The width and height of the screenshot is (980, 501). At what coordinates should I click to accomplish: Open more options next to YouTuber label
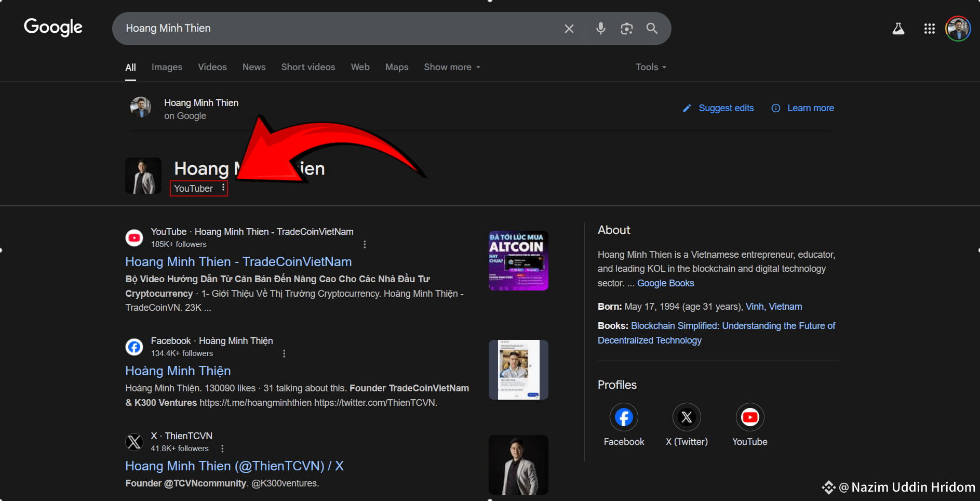point(223,188)
